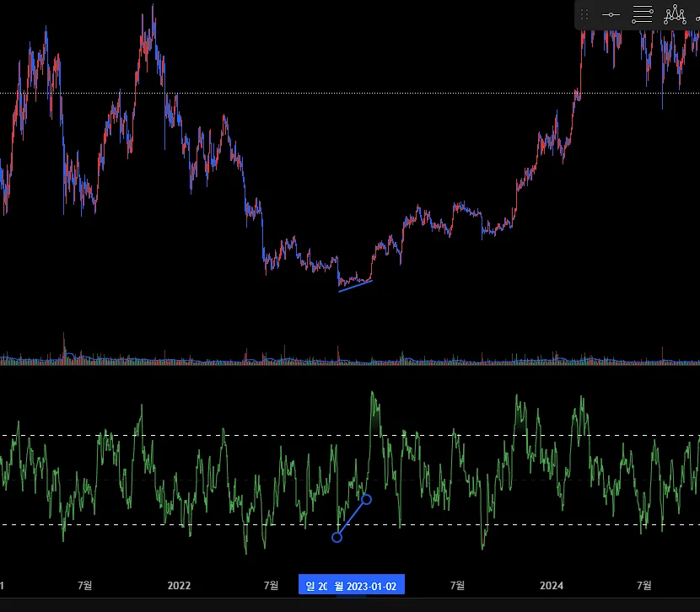Select the upper dashed level line of the oscillator
Screen dimensions: 700x612
(x=350, y=435)
